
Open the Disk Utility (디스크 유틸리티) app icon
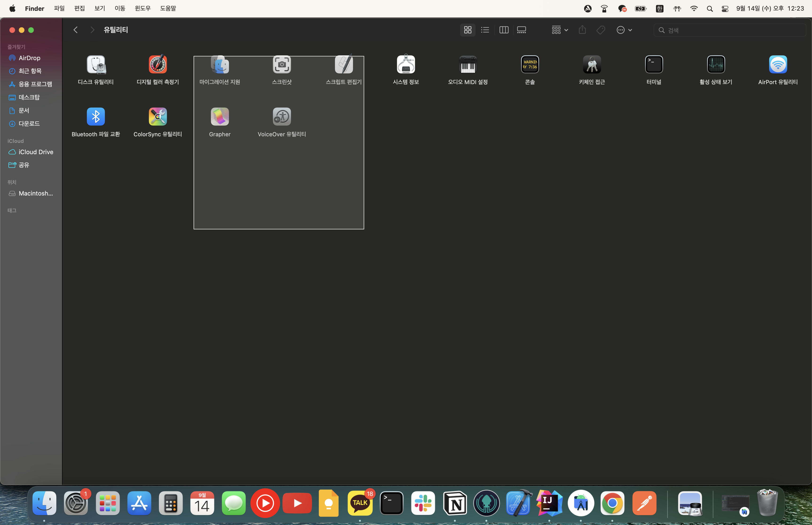(96, 64)
